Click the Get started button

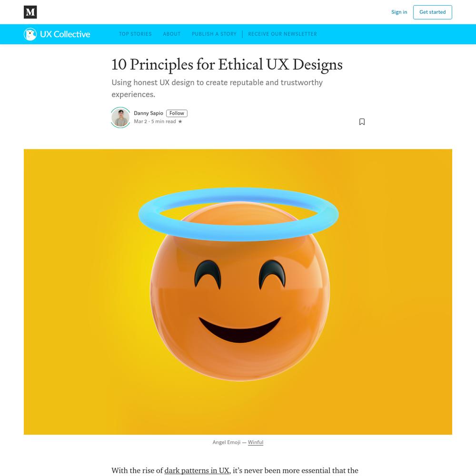click(432, 12)
